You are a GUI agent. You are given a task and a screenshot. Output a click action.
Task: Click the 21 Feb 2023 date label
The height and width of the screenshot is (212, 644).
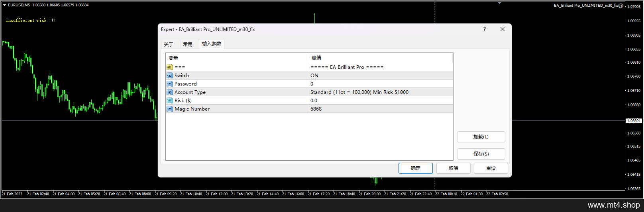coord(12,194)
